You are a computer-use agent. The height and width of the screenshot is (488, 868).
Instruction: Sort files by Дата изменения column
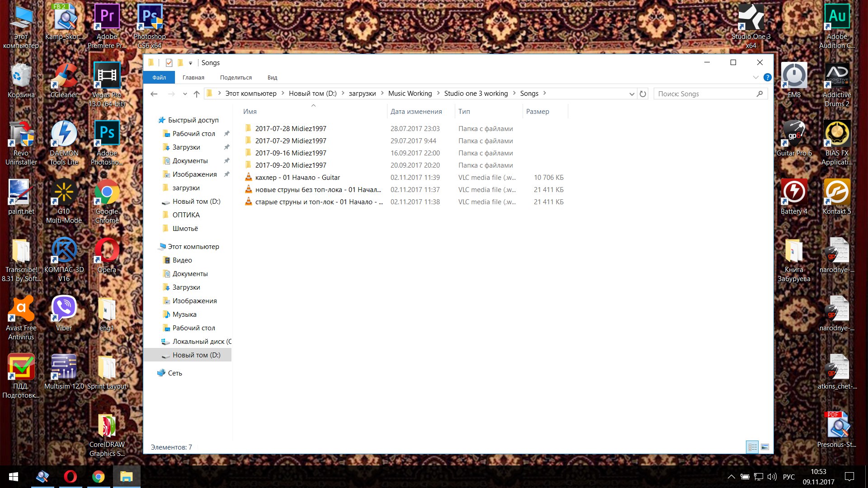tap(416, 112)
